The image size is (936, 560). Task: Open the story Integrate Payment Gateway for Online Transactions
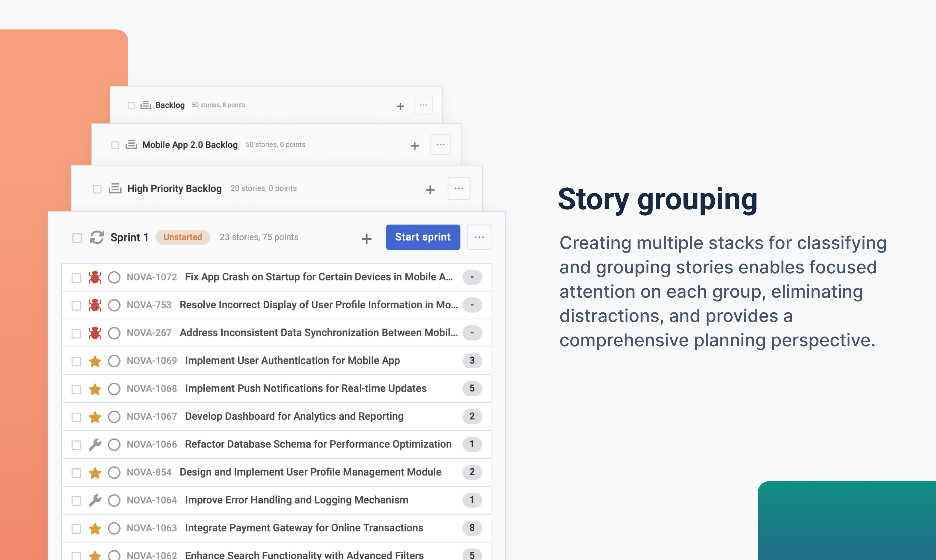304,528
